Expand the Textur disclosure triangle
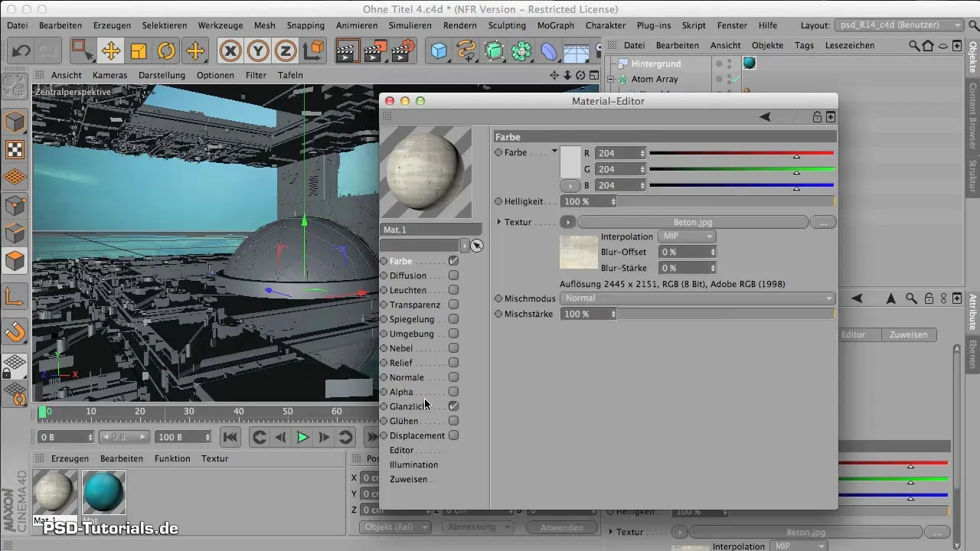This screenshot has width=980, height=551. pyautogui.click(x=498, y=222)
